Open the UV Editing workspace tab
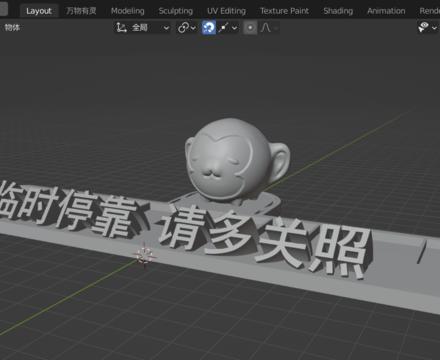This screenshot has width=440, height=360. (x=226, y=11)
